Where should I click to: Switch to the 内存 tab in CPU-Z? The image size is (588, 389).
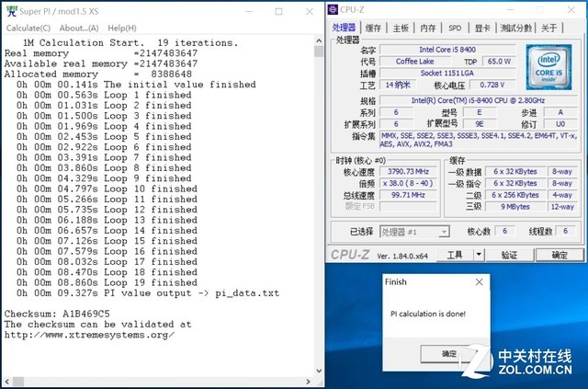pyautogui.click(x=428, y=28)
